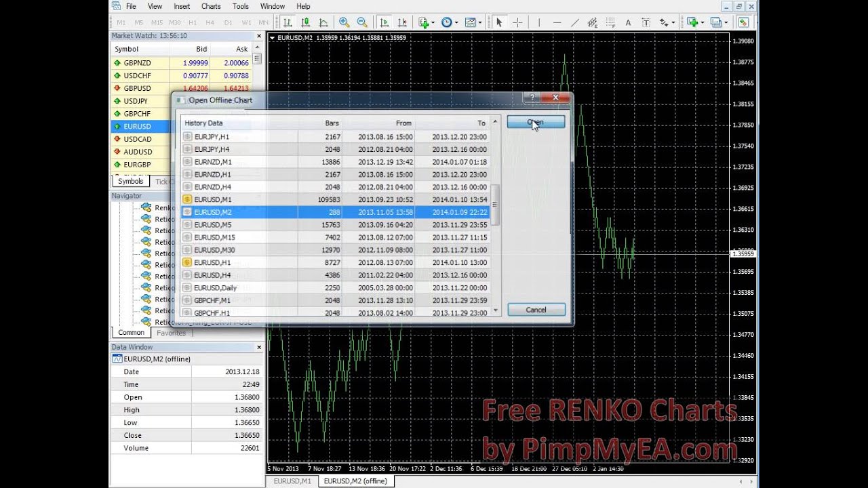Select EURUSD,M5 row in History Data
The image size is (868, 488).
335,224
